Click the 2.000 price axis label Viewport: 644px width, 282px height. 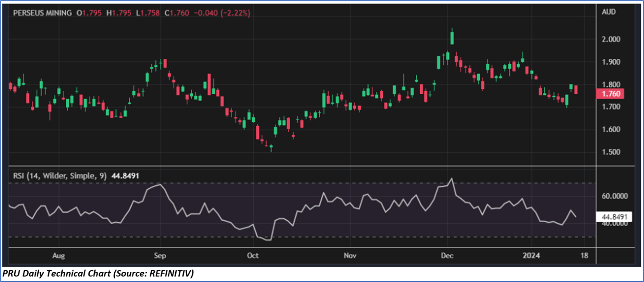click(611, 40)
